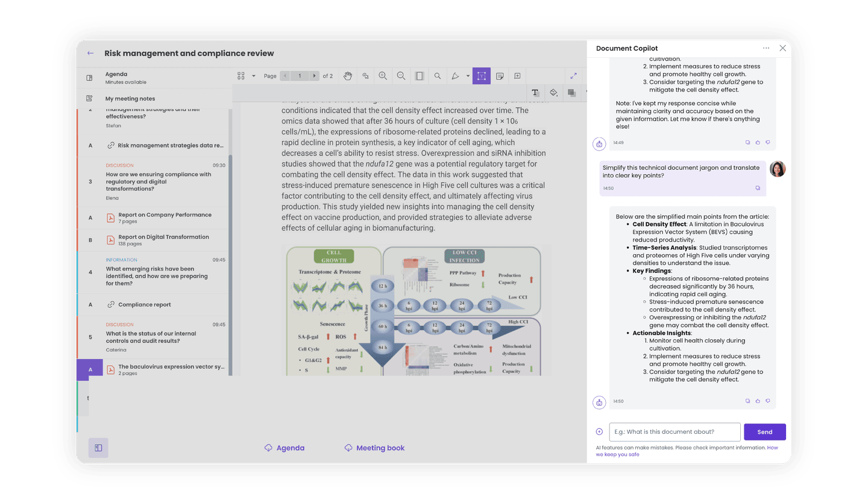Click the Copilot question input field
Viewport: 868px width, 488px height.
click(675, 431)
